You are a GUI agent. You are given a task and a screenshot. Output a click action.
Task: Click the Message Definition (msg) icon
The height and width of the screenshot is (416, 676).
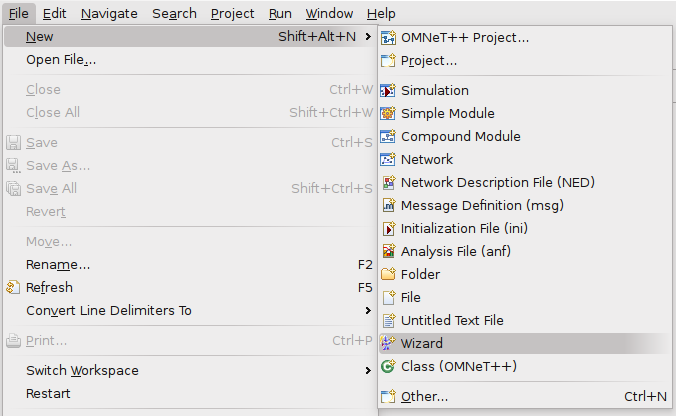click(388, 206)
